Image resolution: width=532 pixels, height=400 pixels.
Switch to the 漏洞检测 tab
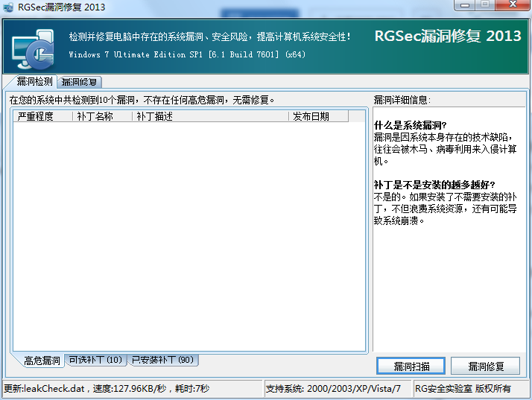pyautogui.click(x=34, y=82)
